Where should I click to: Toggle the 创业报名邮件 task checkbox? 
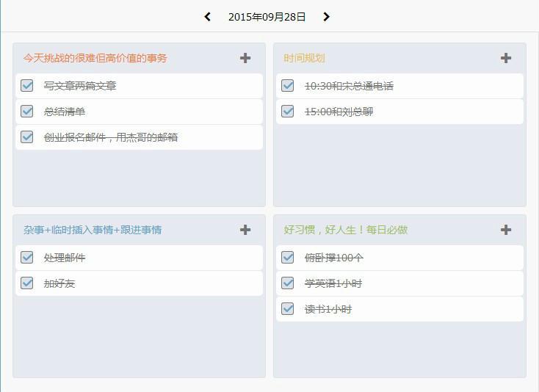coord(27,137)
